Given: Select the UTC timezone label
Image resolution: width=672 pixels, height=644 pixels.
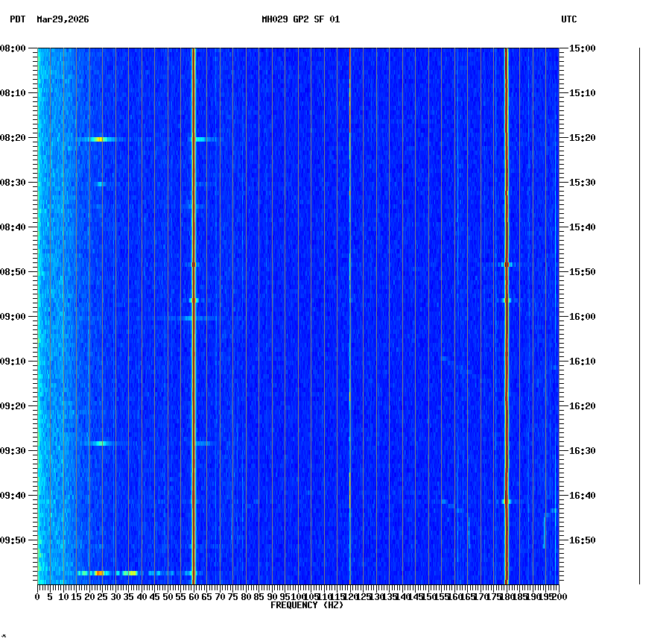Looking at the screenshot, I should point(570,20).
